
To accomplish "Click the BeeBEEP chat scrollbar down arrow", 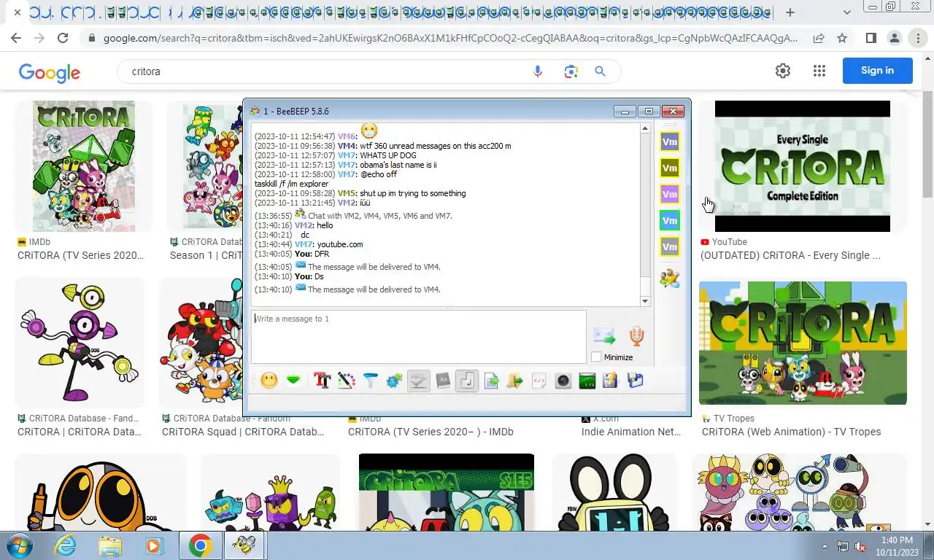I will (645, 301).
